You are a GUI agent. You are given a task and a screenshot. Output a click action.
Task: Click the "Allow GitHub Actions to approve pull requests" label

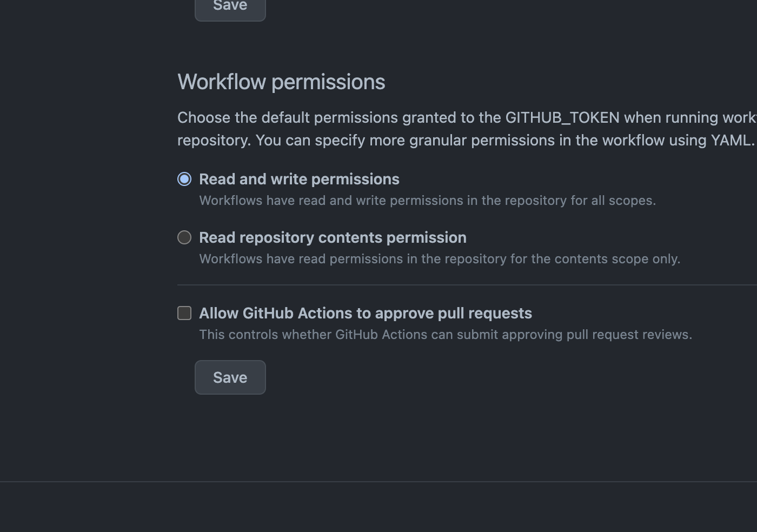click(x=366, y=313)
